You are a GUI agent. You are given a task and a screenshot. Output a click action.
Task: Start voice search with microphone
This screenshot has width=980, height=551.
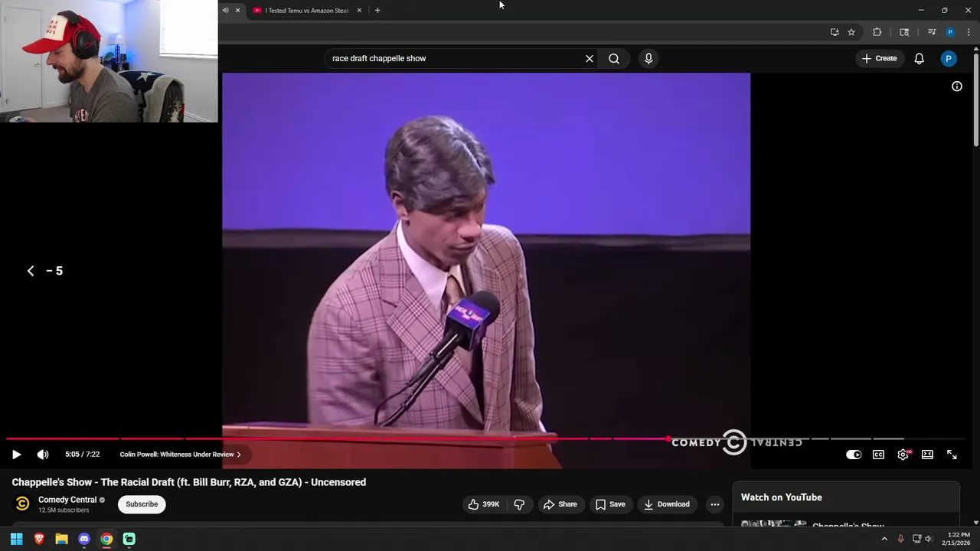coord(648,58)
